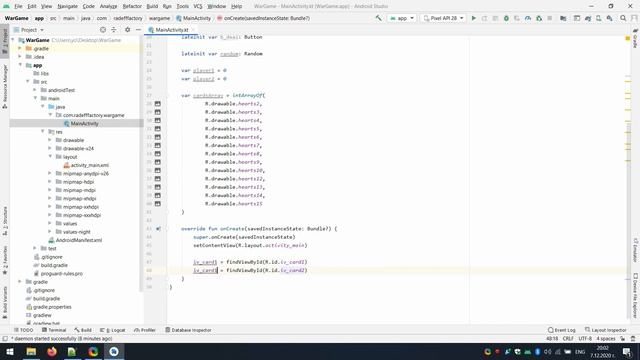Click the yellow inspection warning indicator
The width and height of the screenshot is (640, 360).
(628, 38)
